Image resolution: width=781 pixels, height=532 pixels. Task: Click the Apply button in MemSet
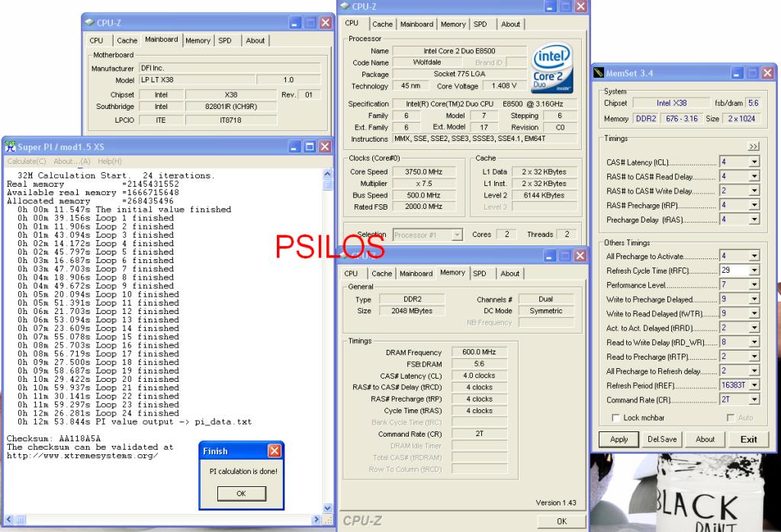619,440
